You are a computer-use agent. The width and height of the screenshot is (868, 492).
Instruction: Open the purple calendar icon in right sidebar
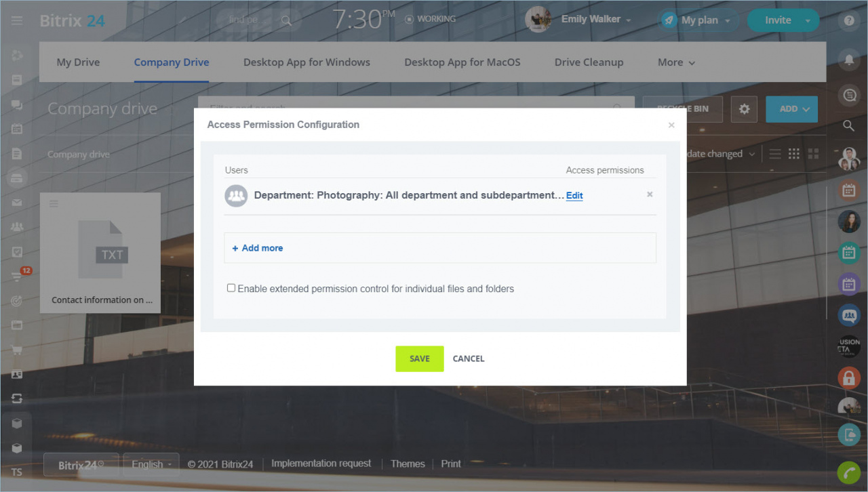pos(849,284)
